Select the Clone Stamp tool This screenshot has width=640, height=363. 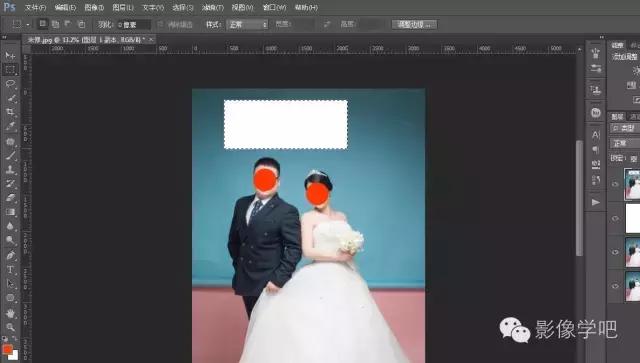click(x=10, y=170)
